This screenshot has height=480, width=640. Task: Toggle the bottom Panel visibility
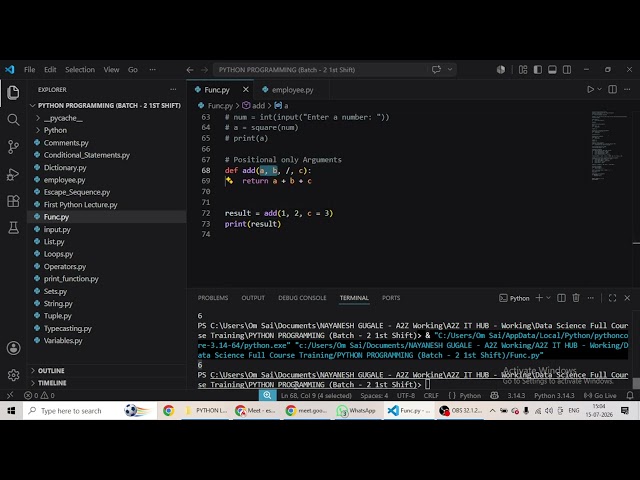pyautogui.click(x=552, y=70)
